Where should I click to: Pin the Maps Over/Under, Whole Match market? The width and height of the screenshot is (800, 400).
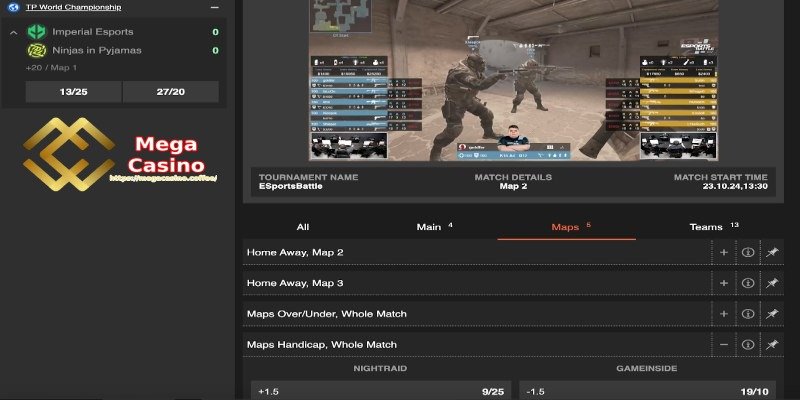pyautogui.click(x=772, y=314)
